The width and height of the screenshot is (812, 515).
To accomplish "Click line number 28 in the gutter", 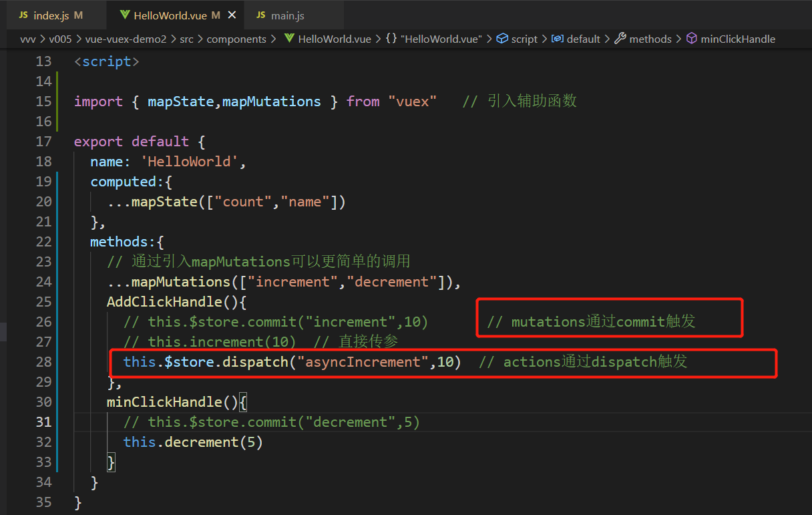I will [x=43, y=362].
